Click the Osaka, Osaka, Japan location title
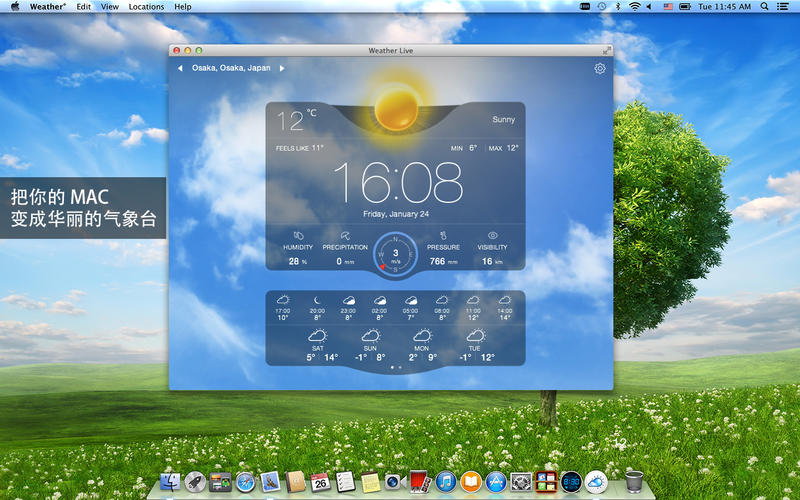This screenshot has width=800, height=500. tap(231, 68)
